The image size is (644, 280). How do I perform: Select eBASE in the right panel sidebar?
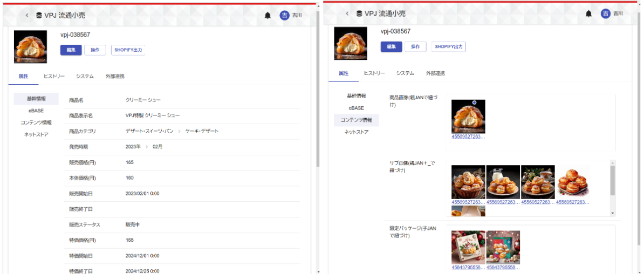point(356,108)
